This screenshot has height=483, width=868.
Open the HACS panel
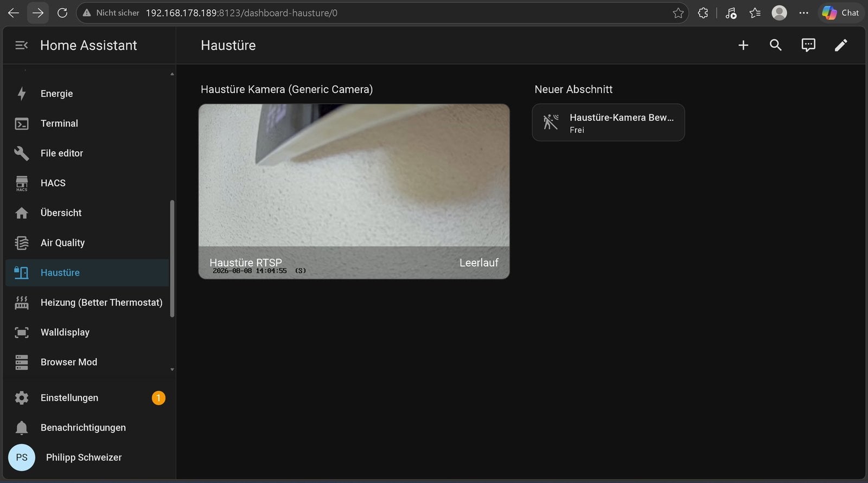(x=87, y=183)
